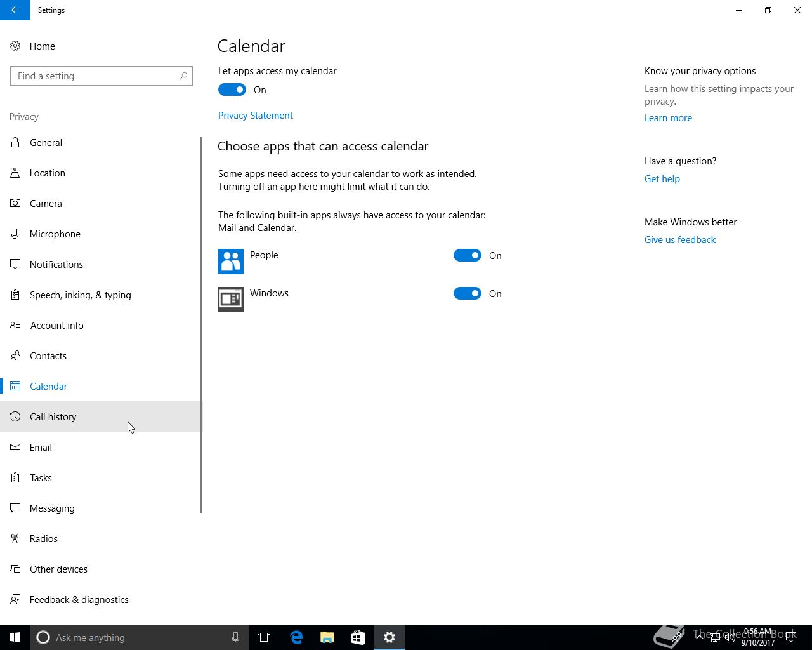Select Call history in sidebar
Image resolution: width=812 pixels, height=650 pixels.
[x=100, y=416]
